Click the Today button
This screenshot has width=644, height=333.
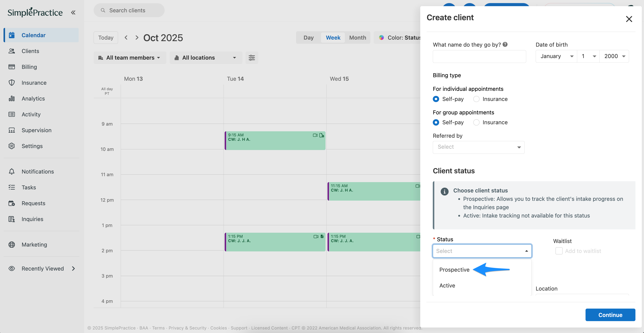(x=106, y=38)
